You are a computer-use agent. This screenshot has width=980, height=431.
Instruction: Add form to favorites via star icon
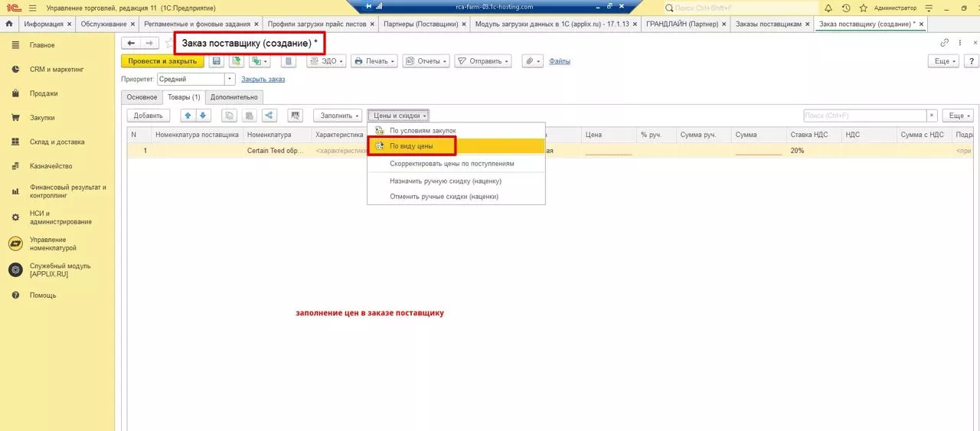pos(169,44)
